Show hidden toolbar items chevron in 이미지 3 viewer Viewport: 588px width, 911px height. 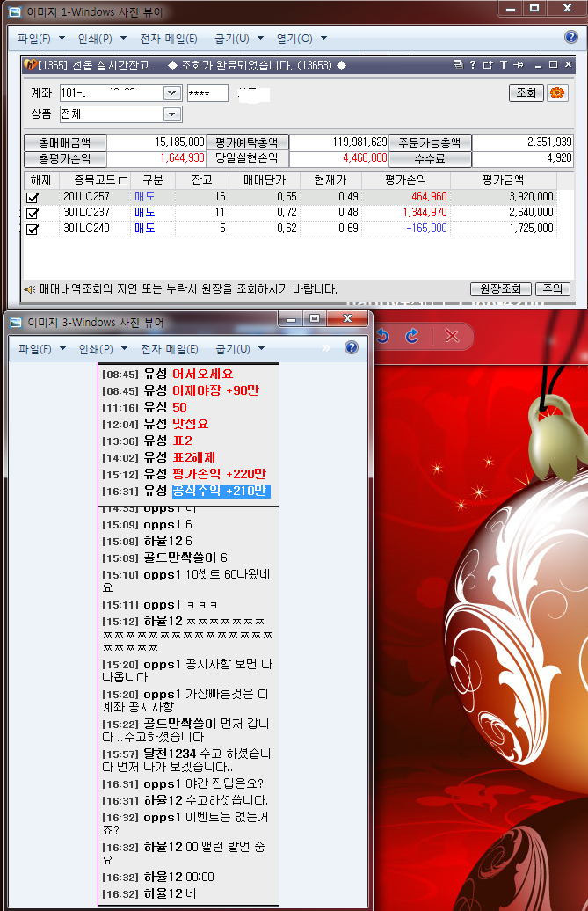[326, 348]
